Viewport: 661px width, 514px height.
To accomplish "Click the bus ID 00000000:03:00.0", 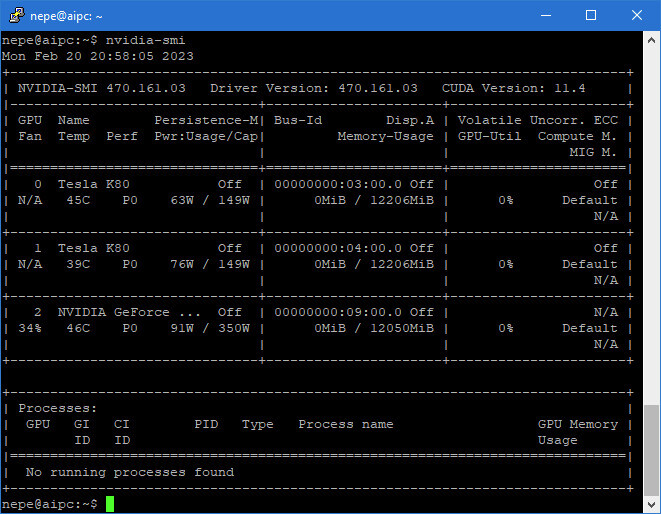I will coord(338,184).
